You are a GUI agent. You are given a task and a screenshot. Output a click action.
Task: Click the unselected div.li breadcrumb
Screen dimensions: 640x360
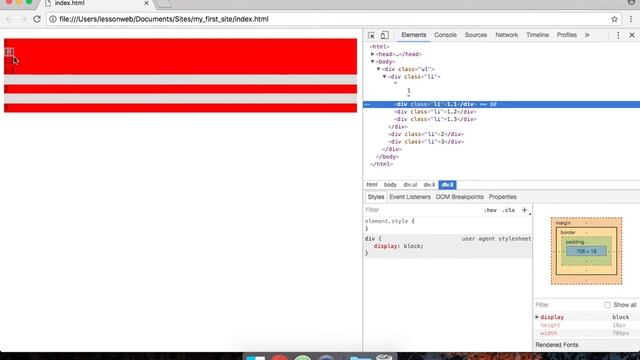[429, 185]
